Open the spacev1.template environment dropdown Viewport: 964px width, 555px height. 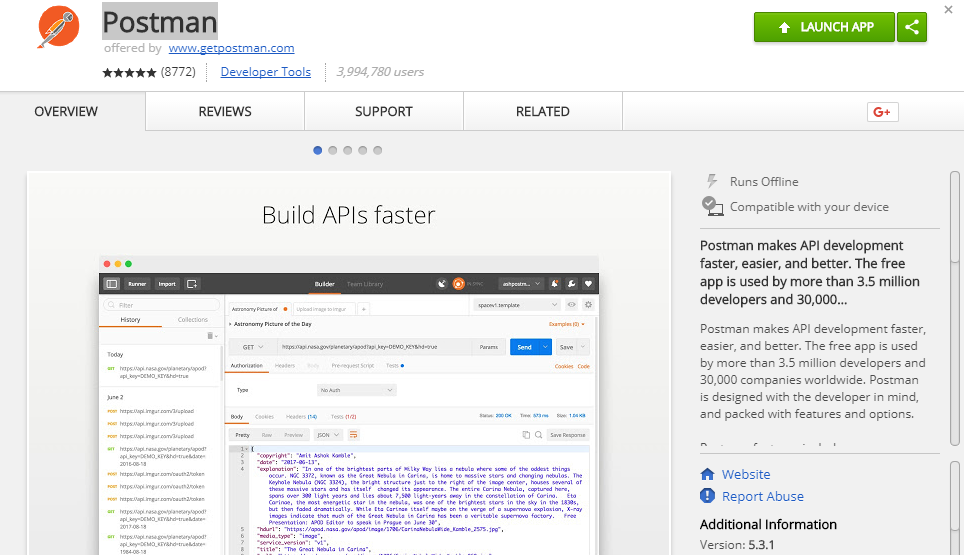pyautogui.click(x=516, y=305)
